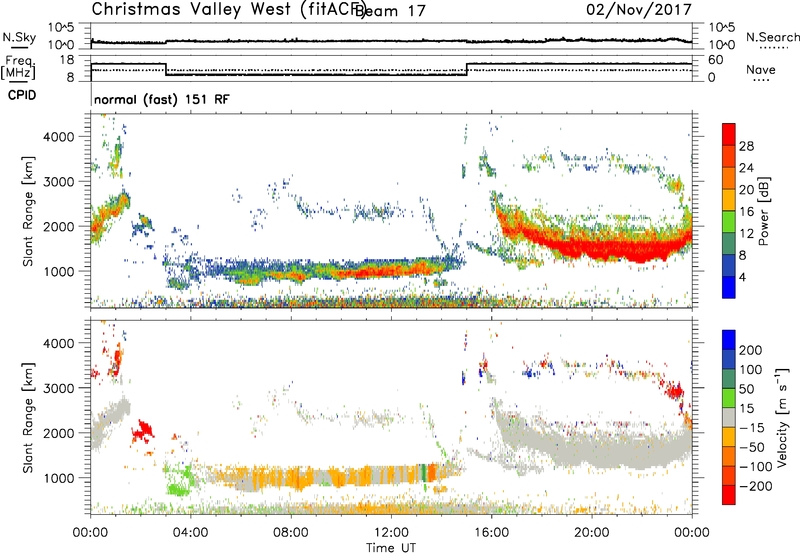Click the 4 value on Power colorbar

point(743,277)
